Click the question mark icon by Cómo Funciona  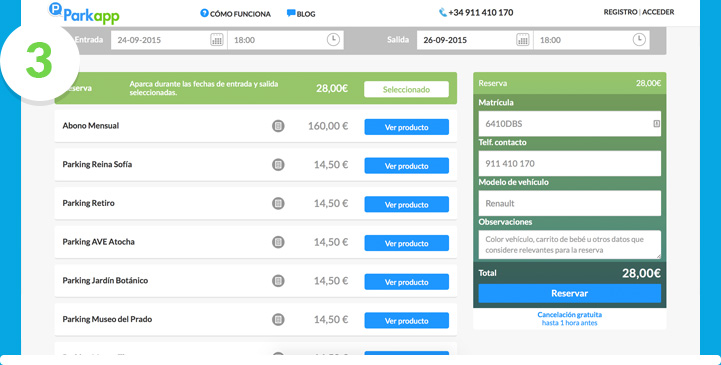[x=204, y=13]
